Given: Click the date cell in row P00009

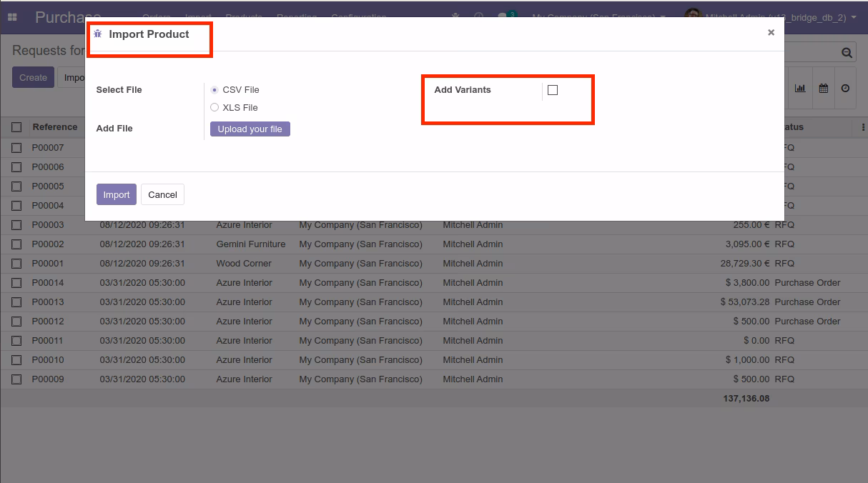Looking at the screenshot, I should [142, 379].
